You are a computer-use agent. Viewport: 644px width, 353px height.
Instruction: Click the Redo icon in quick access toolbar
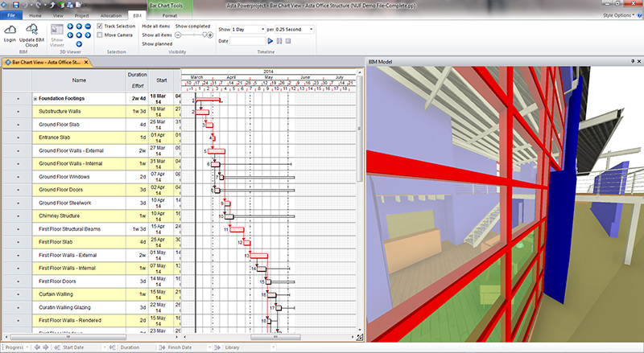[39, 5]
